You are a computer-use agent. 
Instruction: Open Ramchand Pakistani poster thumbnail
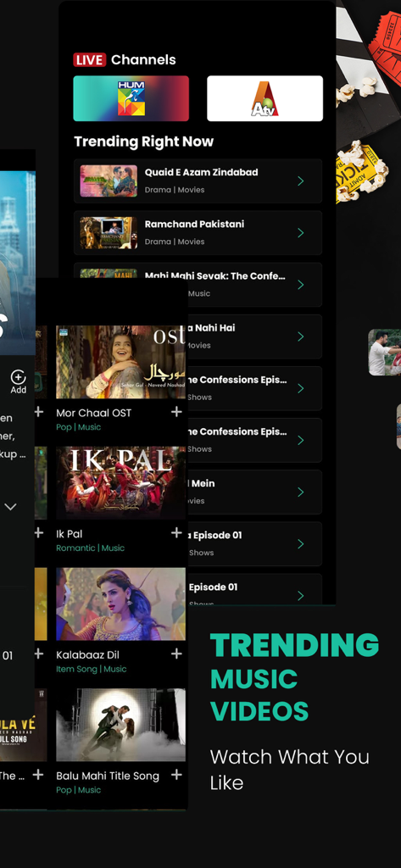tap(109, 233)
